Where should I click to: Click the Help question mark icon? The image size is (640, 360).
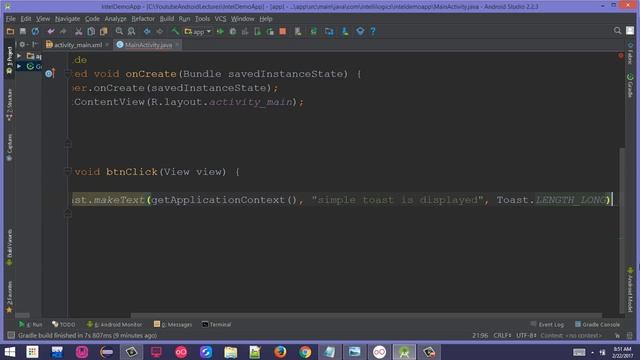(x=373, y=31)
